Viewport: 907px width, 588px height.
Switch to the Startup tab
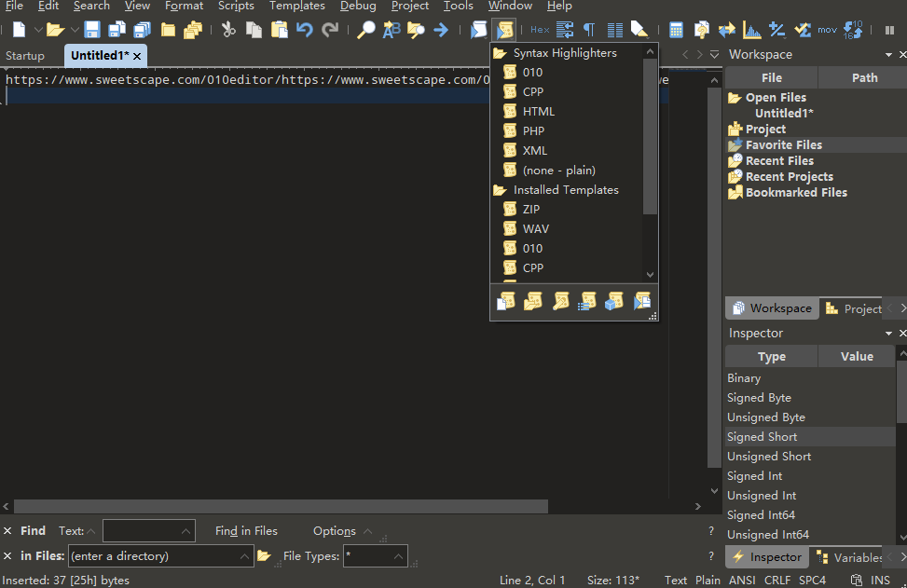click(x=25, y=56)
